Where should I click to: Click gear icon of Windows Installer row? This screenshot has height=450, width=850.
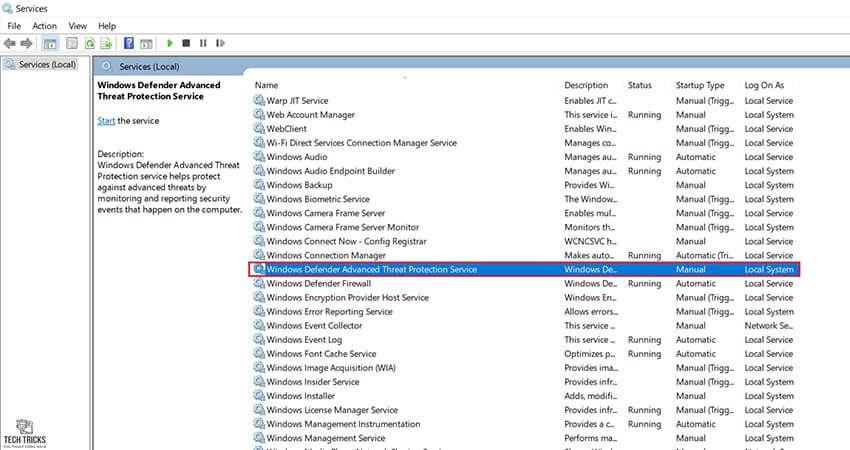click(x=259, y=396)
